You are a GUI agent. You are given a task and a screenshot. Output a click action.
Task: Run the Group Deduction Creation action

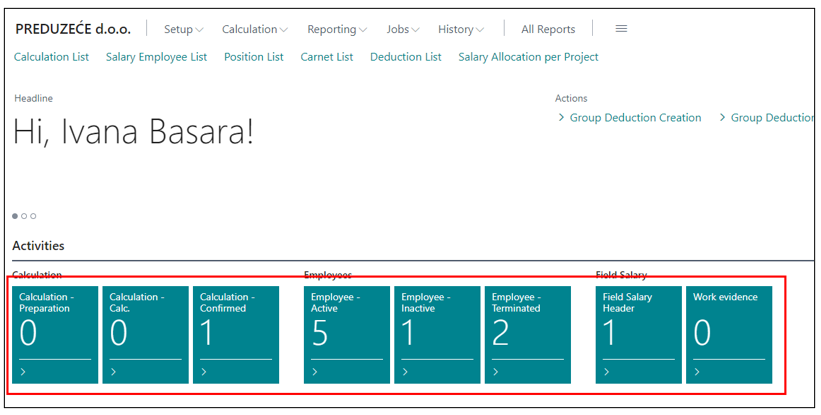tap(635, 118)
